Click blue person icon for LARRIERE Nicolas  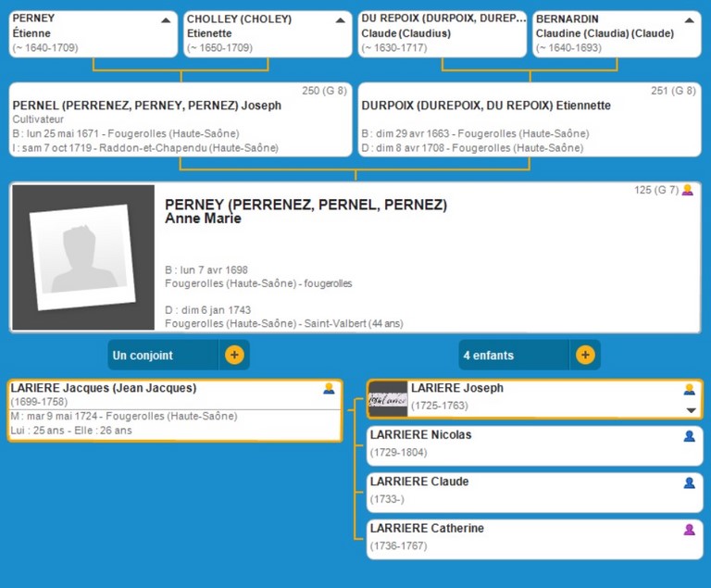689,436
